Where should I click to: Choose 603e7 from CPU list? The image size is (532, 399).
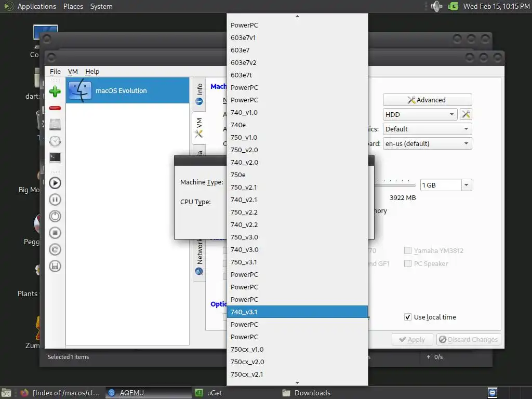tap(297, 50)
